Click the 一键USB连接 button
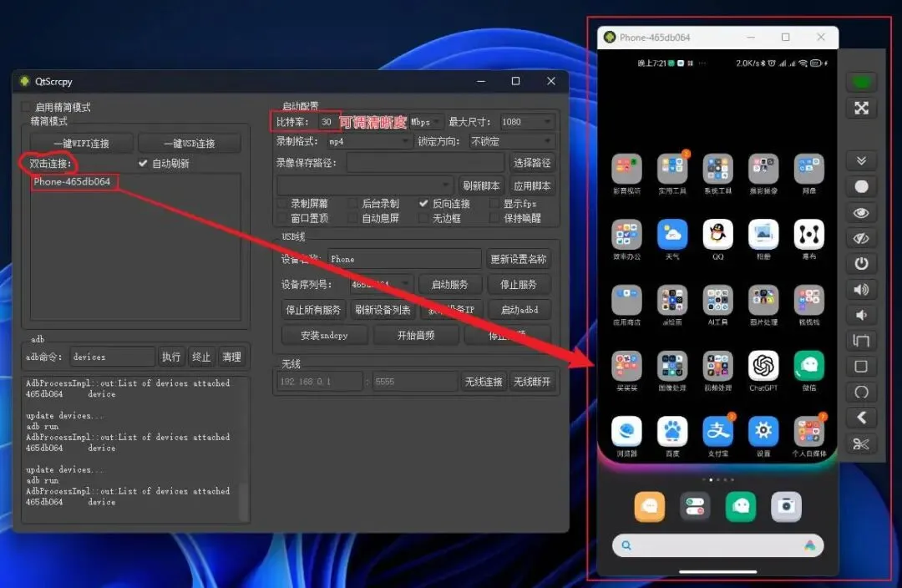 (190, 144)
